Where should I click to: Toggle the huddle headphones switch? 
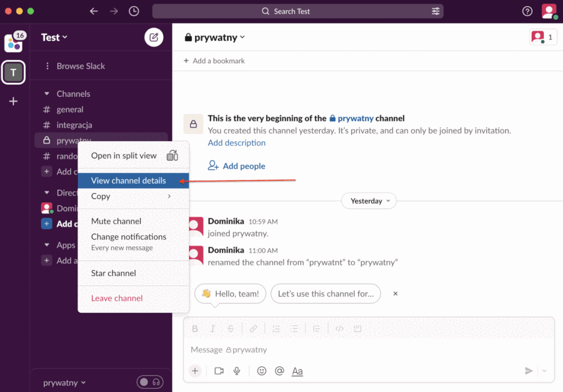pyautogui.click(x=150, y=382)
